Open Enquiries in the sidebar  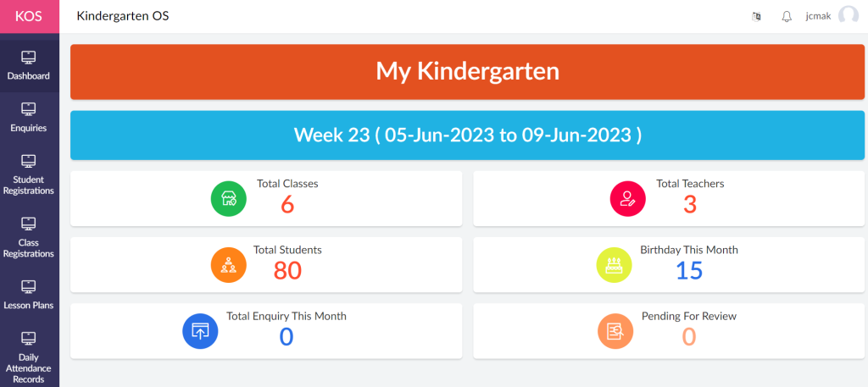coord(29,118)
